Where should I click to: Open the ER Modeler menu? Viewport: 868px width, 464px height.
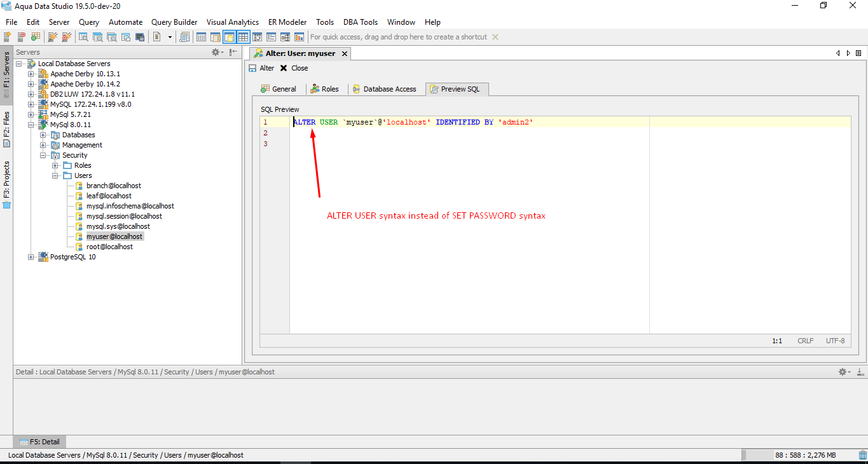[287, 22]
